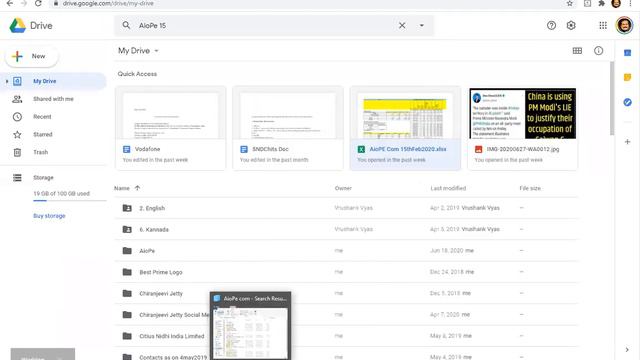This screenshot has width=640, height=360.
Task: Reverse sort direction arrow beside Name
Action: (x=137, y=188)
